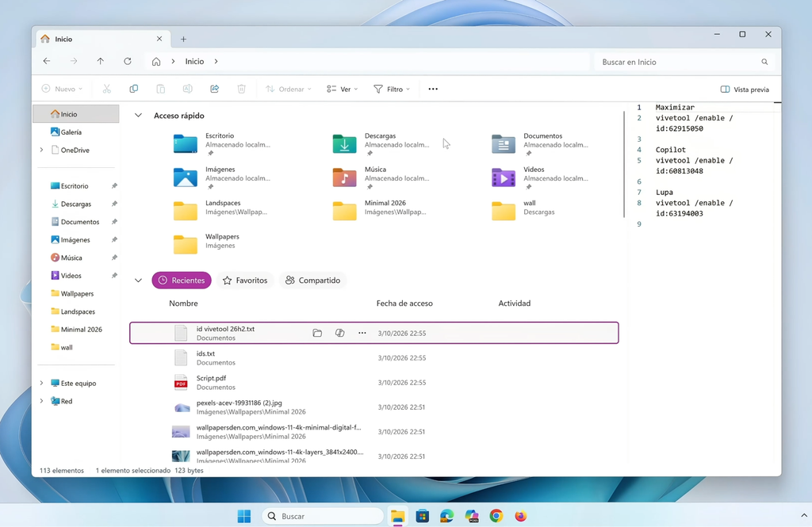
Task: Toggle the Vista previa pane
Action: pos(744,90)
